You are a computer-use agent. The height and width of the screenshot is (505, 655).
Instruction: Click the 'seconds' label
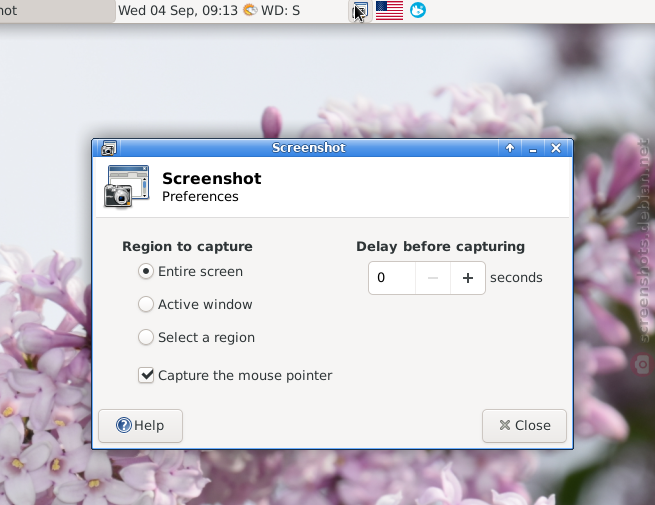click(516, 278)
